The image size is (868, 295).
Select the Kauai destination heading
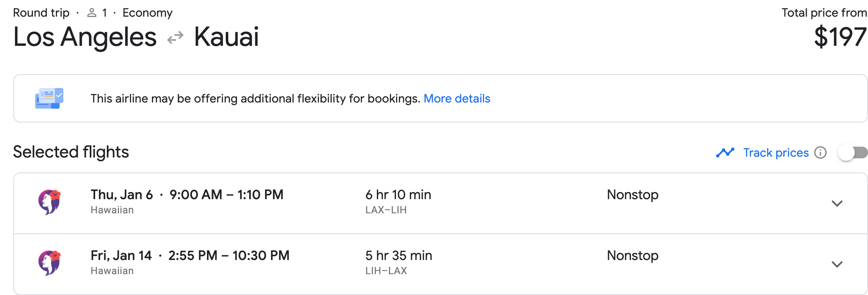click(x=227, y=37)
